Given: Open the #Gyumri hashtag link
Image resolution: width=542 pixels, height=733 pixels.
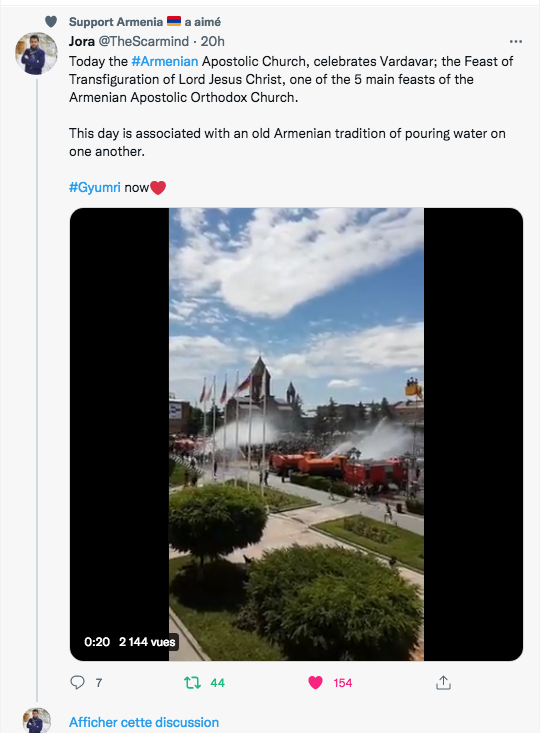Looking at the screenshot, I should coord(95,187).
